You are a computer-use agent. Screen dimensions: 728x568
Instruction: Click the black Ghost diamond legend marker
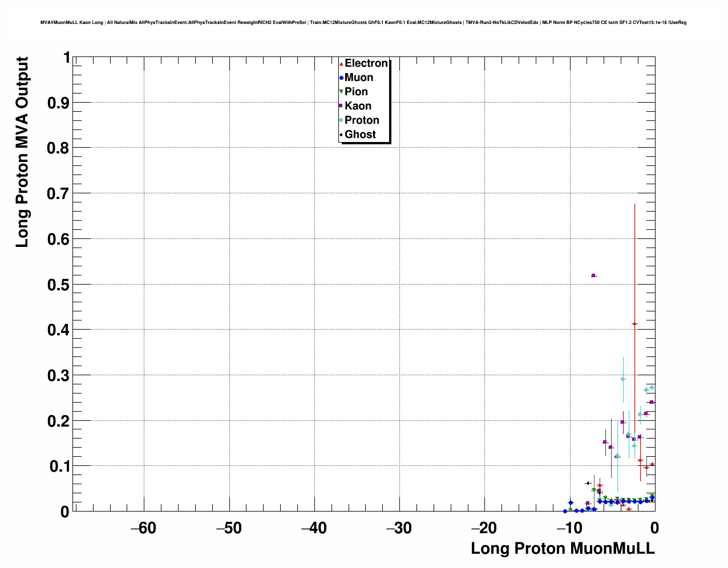[x=341, y=135]
